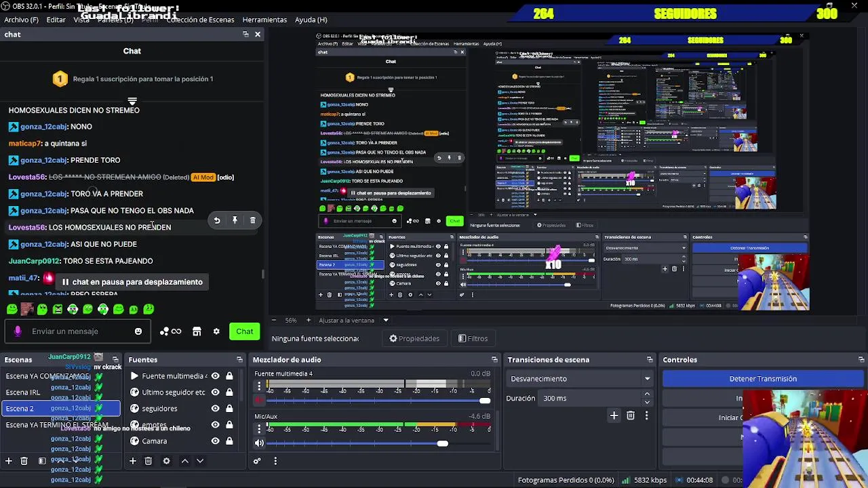This screenshot has width=868, height=488.
Task: Select scene Escena YA TERMINO EL STREAM
Action: pyautogui.click(x=61, y=425)
